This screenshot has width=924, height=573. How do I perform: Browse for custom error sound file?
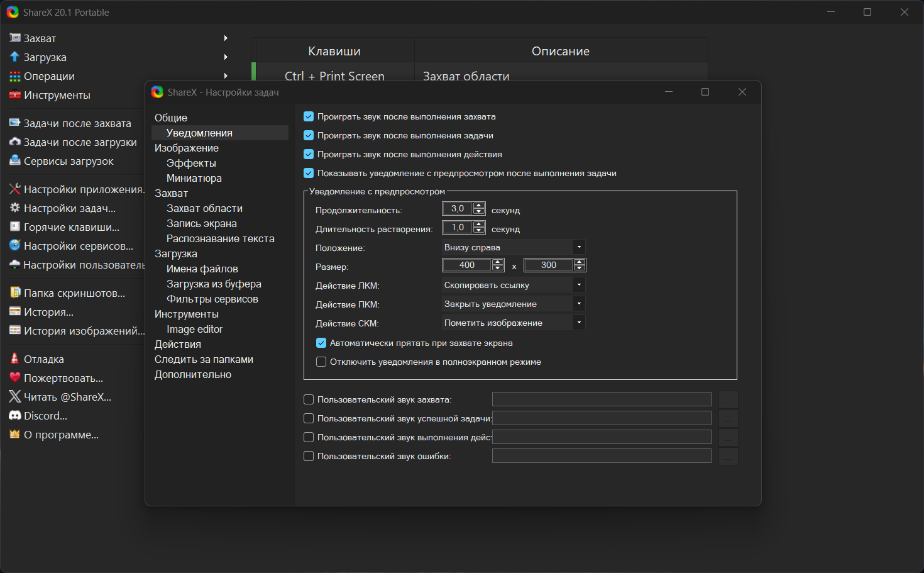(728, 456)
